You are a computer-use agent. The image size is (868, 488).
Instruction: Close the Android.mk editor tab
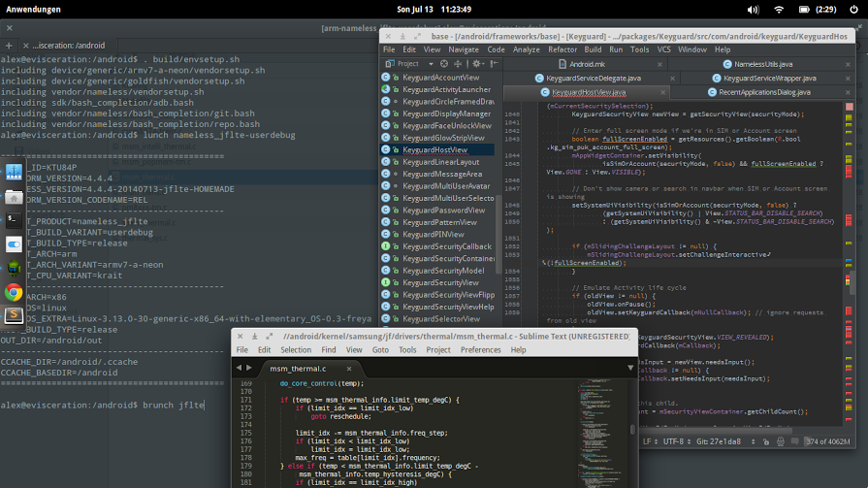659,64
